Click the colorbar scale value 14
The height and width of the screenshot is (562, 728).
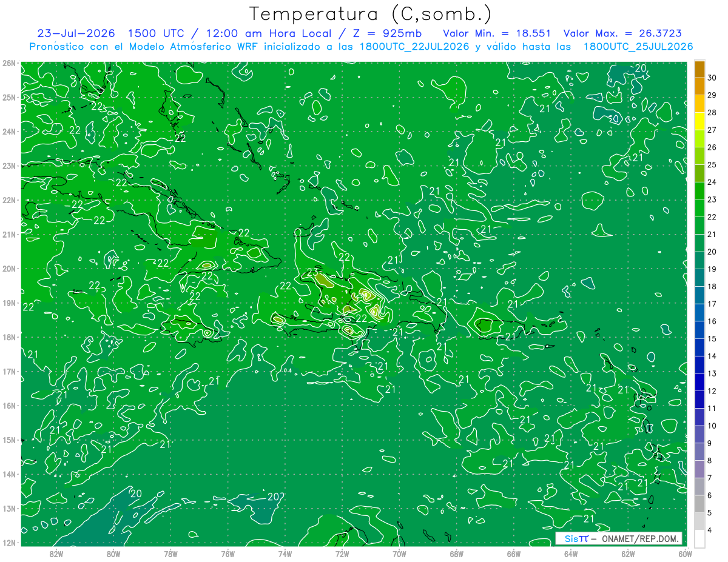[x=712, y=356]
